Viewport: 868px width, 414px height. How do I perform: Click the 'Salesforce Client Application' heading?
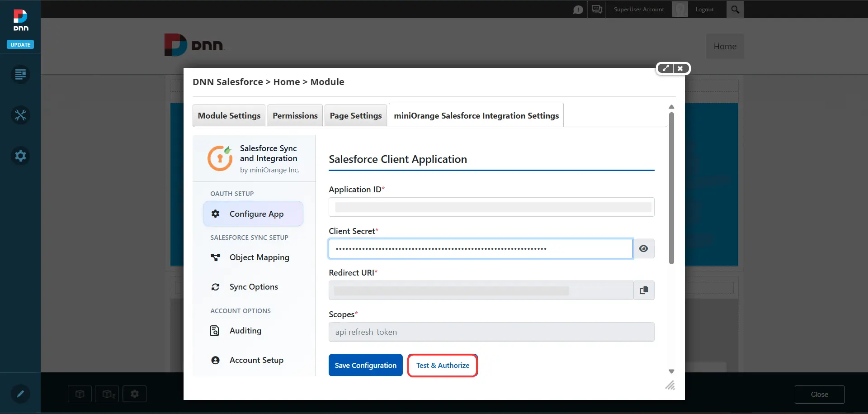[398, 159]
